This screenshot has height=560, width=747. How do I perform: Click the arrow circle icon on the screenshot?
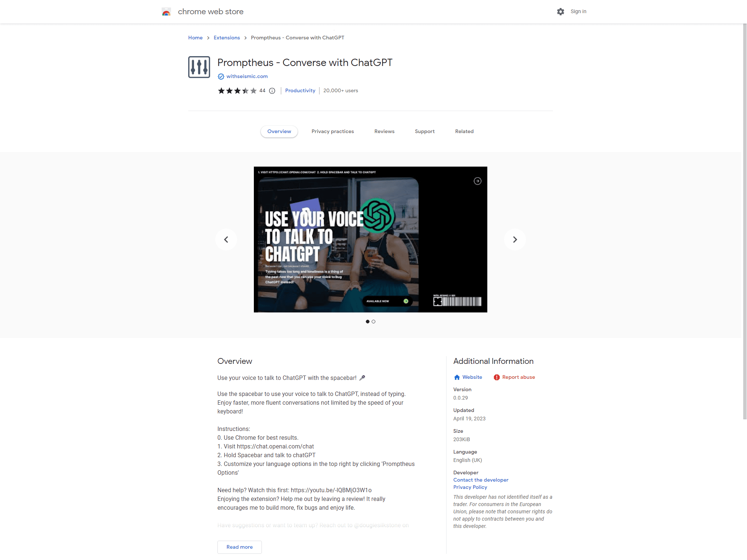pyautogui.click(x=477, y=181)
